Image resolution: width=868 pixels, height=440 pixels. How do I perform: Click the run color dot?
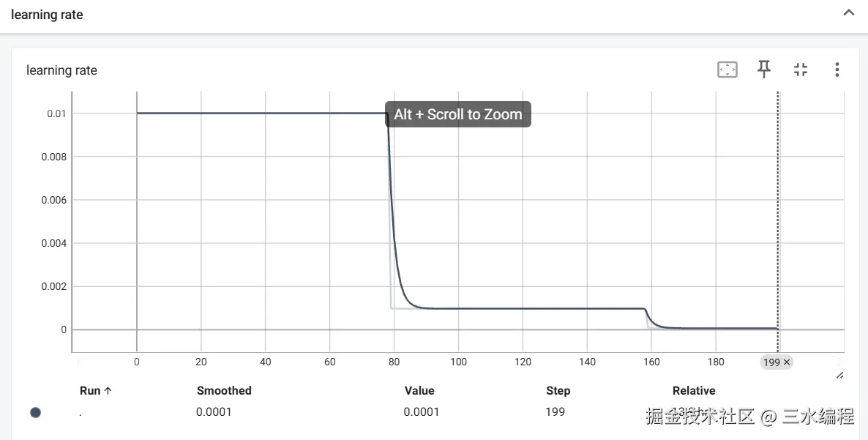[35, 412]
